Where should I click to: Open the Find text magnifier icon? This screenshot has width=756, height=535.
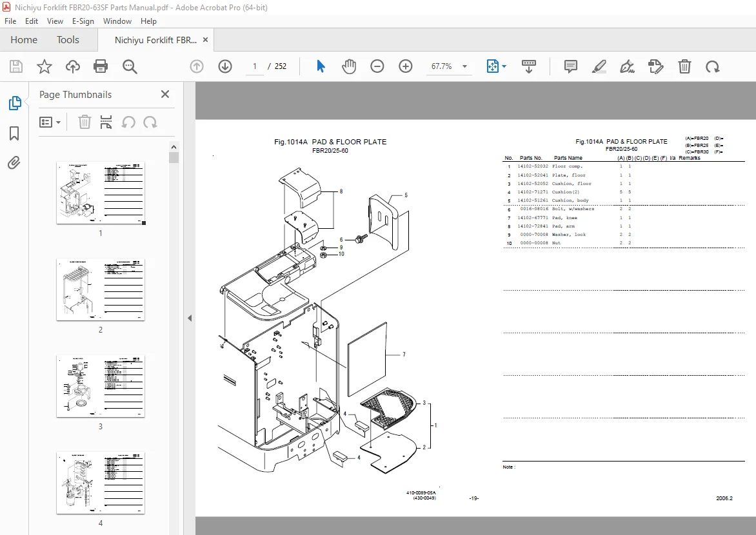pyautogui.click(x=130, y=66)
